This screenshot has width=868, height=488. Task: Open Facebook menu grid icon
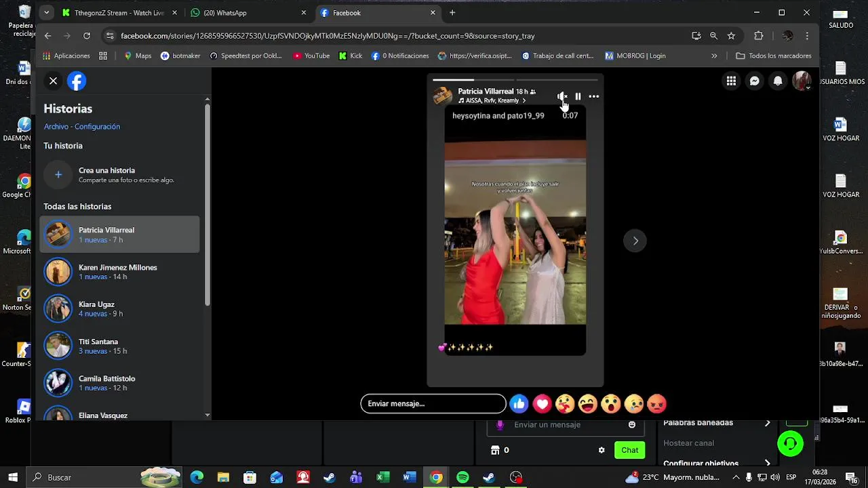(x=731, y=81)
